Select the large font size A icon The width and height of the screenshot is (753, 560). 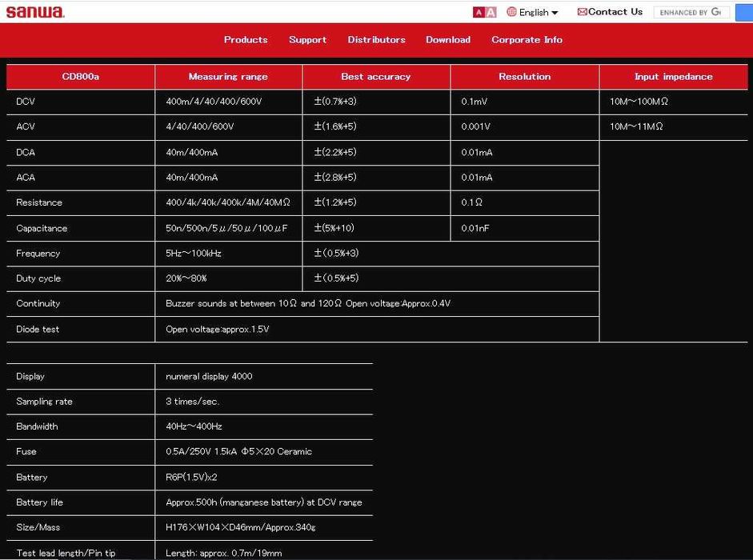tap(491, 13)
